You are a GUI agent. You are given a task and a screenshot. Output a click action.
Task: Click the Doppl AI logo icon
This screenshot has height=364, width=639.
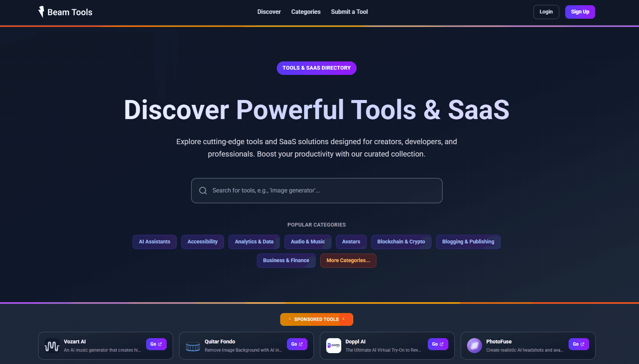point(333,345)
